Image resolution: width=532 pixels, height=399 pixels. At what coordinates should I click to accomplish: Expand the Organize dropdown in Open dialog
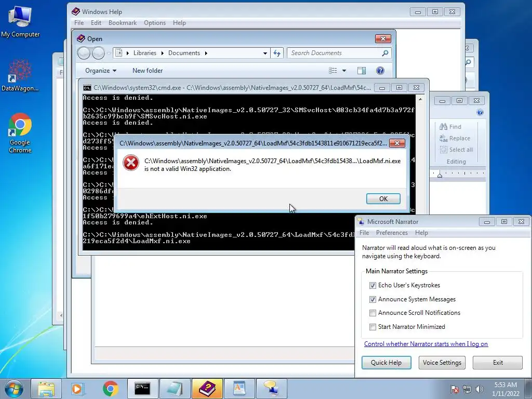[101, 71]
